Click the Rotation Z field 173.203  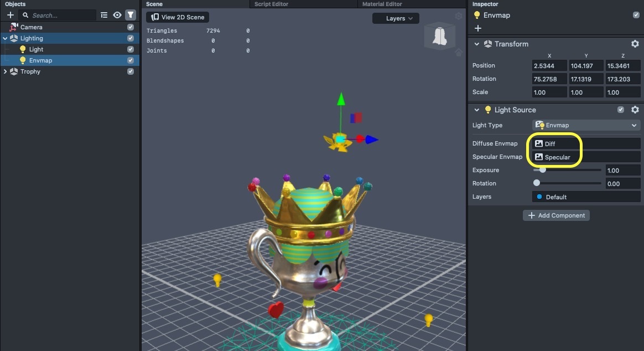pyautogui.click(x=622, y=79)
